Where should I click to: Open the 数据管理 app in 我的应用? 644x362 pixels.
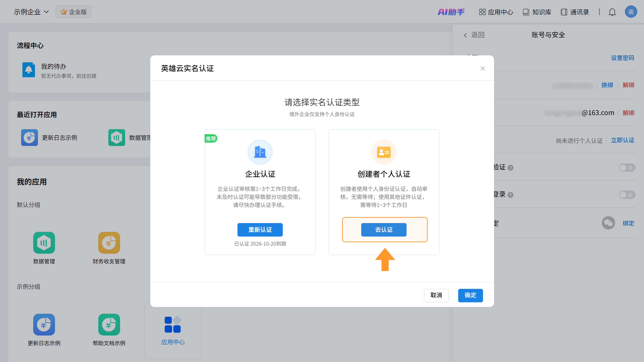pyautogui.click(x=44, y=243)
